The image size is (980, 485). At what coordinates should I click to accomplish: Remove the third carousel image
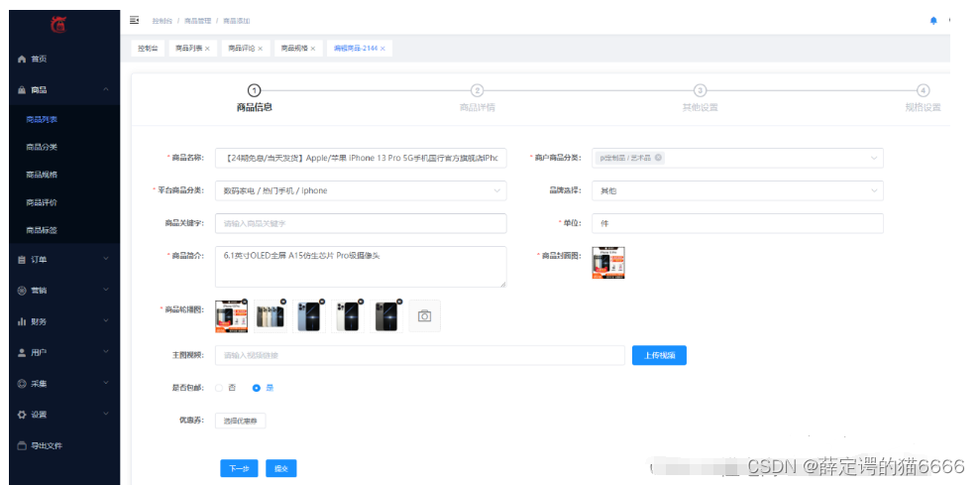coord(322,302)
